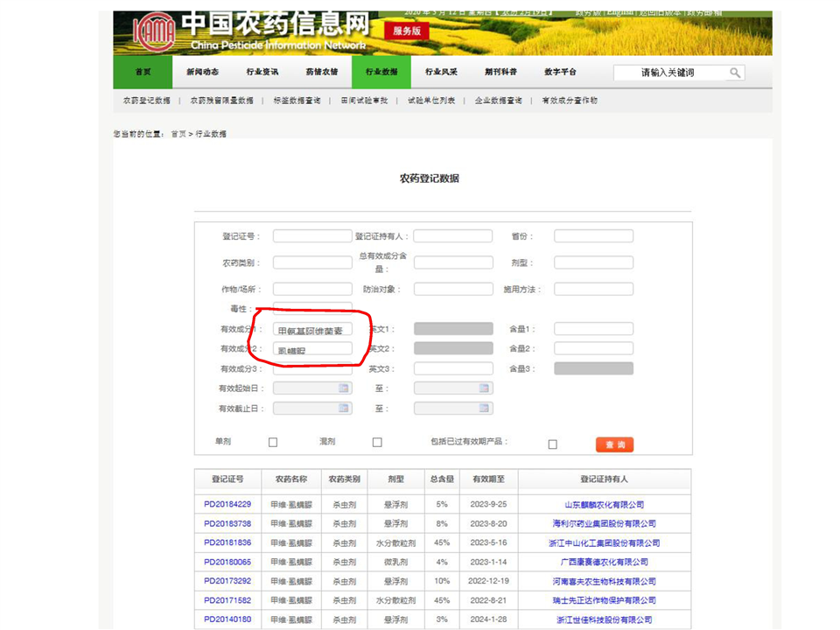Open 行业风采 navigation item
Image resolution: width=840 pixels, height=630 pixels.
point(441,72)
